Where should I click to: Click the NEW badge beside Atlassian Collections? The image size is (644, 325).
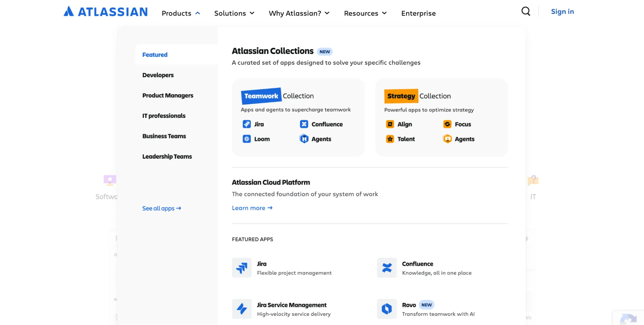[325, 51]
